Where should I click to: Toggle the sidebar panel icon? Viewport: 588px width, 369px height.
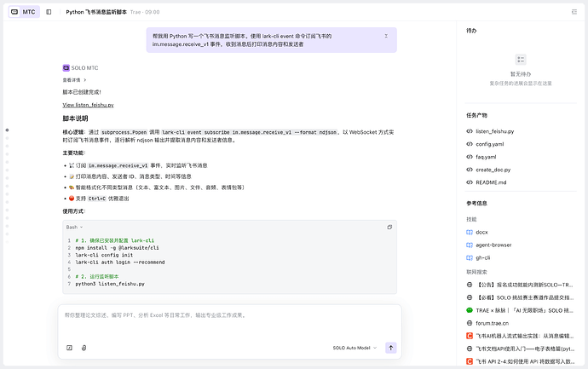(x=49, y=12)
